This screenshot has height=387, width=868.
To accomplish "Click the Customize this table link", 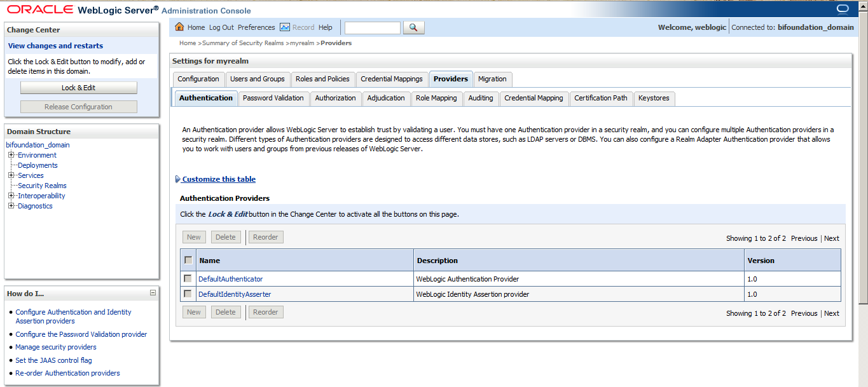I will (x=219, y=179).
